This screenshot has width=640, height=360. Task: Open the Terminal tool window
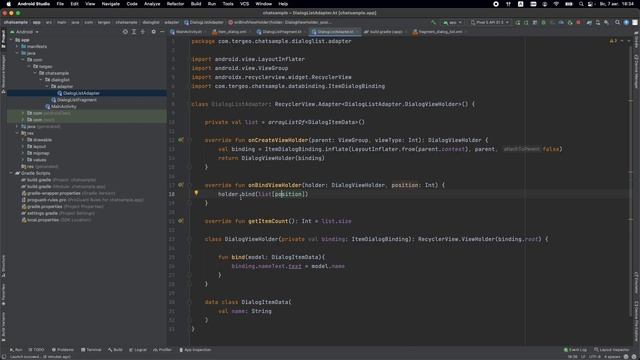91,350
